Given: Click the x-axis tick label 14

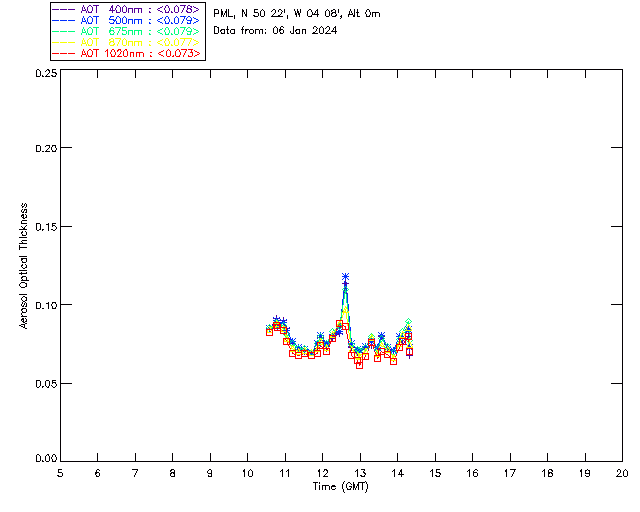Looking at the screenshot, I should tap(398, 473).
